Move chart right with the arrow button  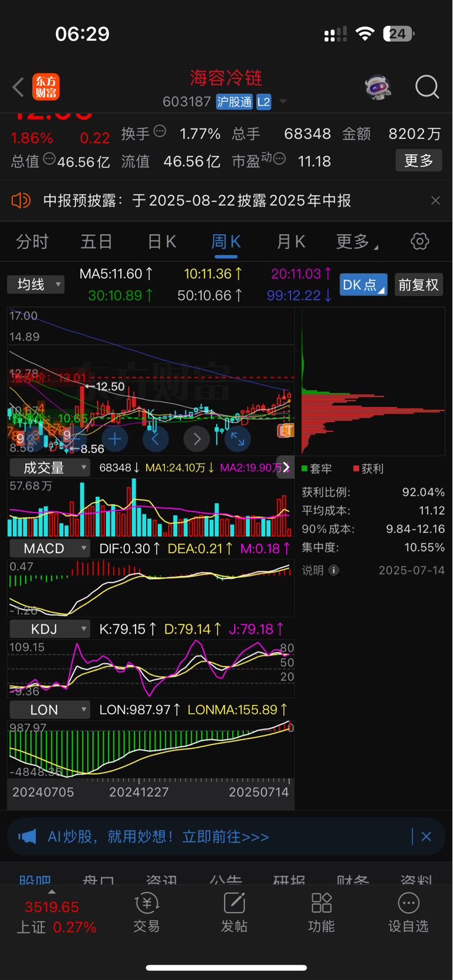pyautogui.click(x=197, y=438)
